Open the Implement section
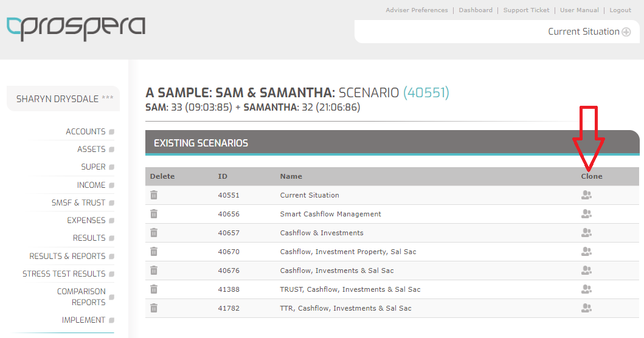 83,320
